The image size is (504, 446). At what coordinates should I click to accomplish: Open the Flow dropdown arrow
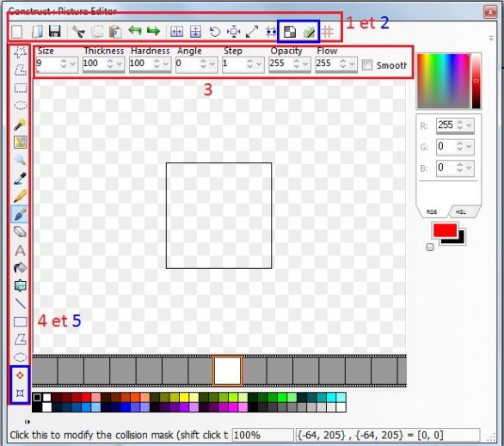click(x=353, y=64)
